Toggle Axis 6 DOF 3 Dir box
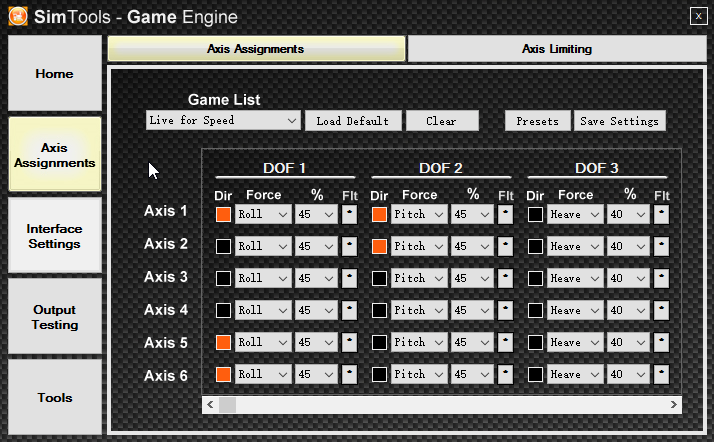This screenshot has width=714, height=442. point(536,374)
